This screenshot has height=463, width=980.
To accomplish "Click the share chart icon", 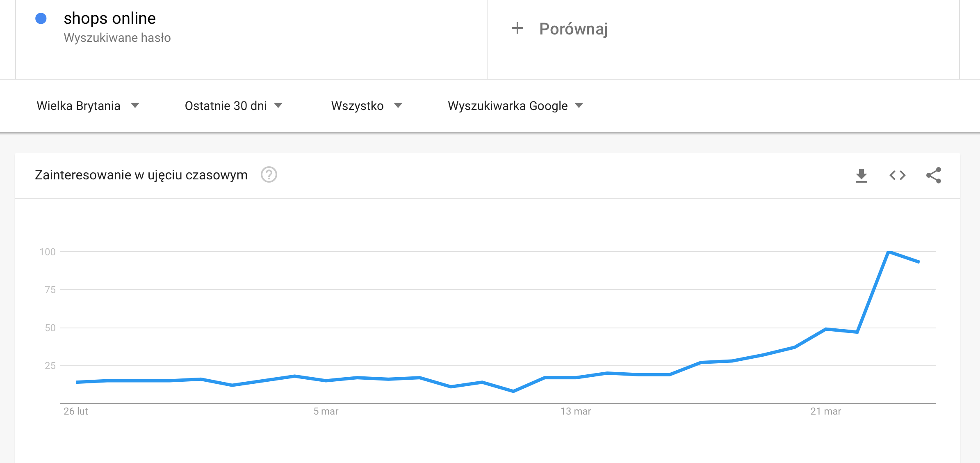I will coord(934,175).
